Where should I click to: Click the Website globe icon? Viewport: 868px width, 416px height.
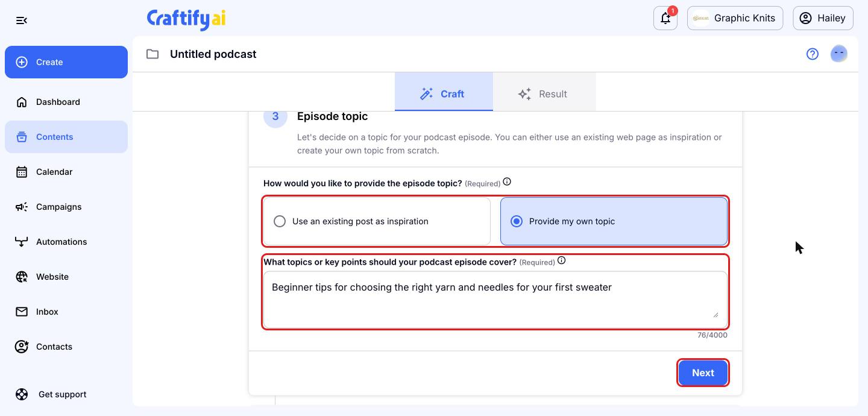(x=22, y=277)
